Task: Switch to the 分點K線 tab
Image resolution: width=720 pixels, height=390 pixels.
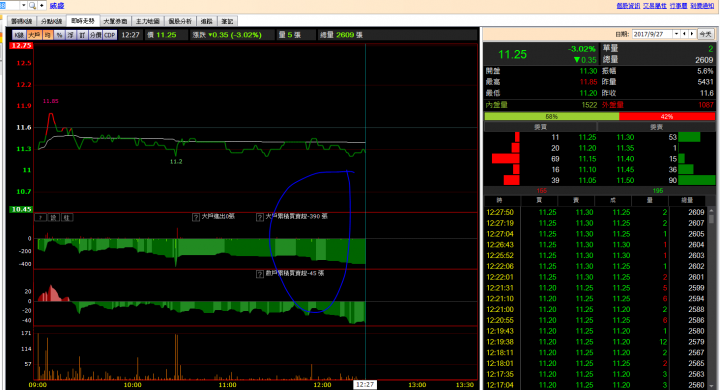Action: pos(51,21)
